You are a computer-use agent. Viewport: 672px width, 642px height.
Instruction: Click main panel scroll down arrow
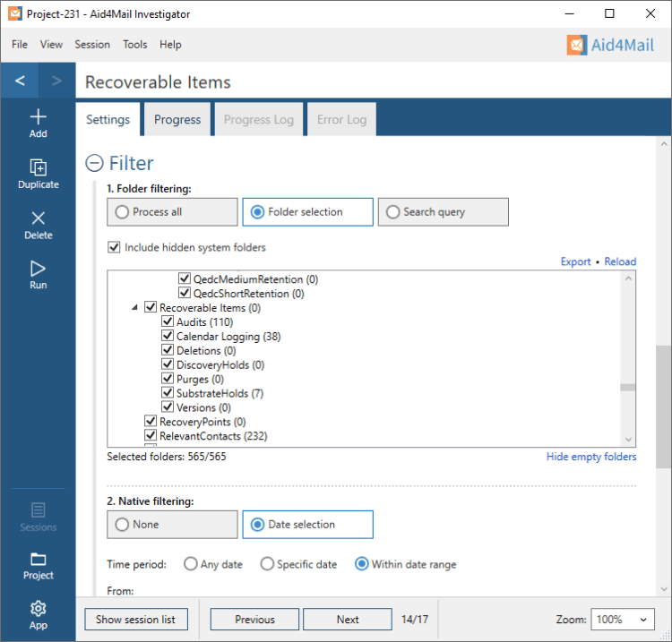[x=663, y=589]
